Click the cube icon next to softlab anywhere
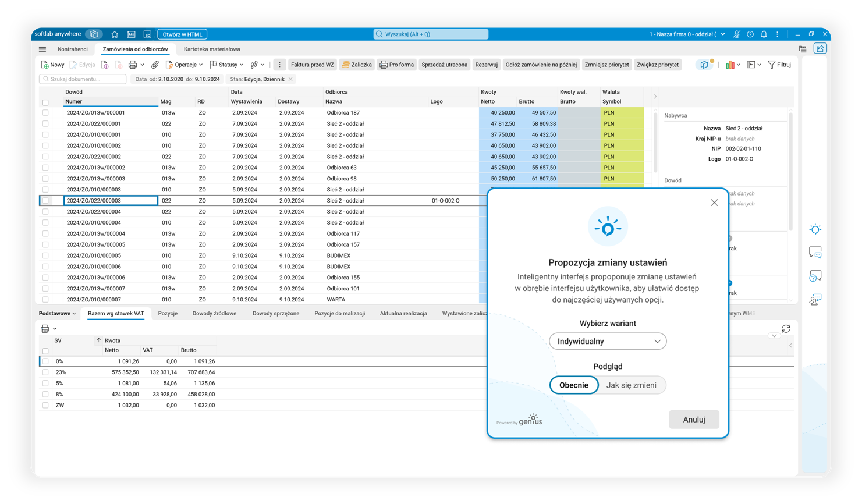Screen dimensions: 862x504 pos(94,34)
